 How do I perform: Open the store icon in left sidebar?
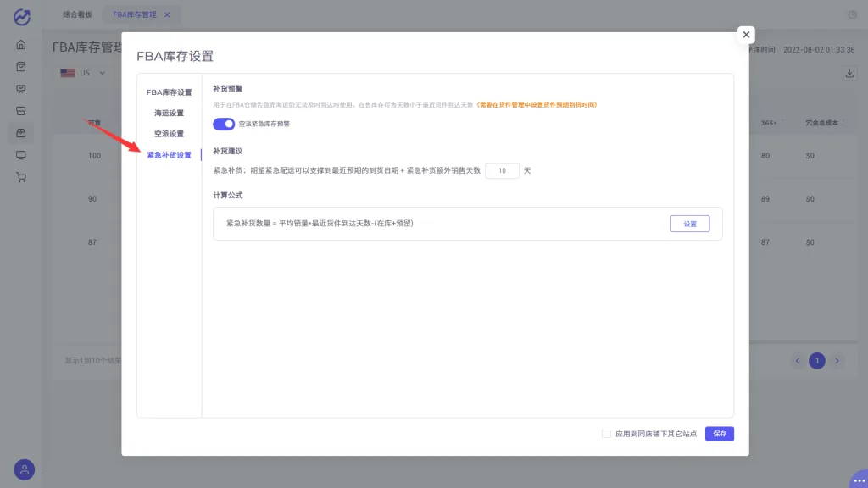21,111
